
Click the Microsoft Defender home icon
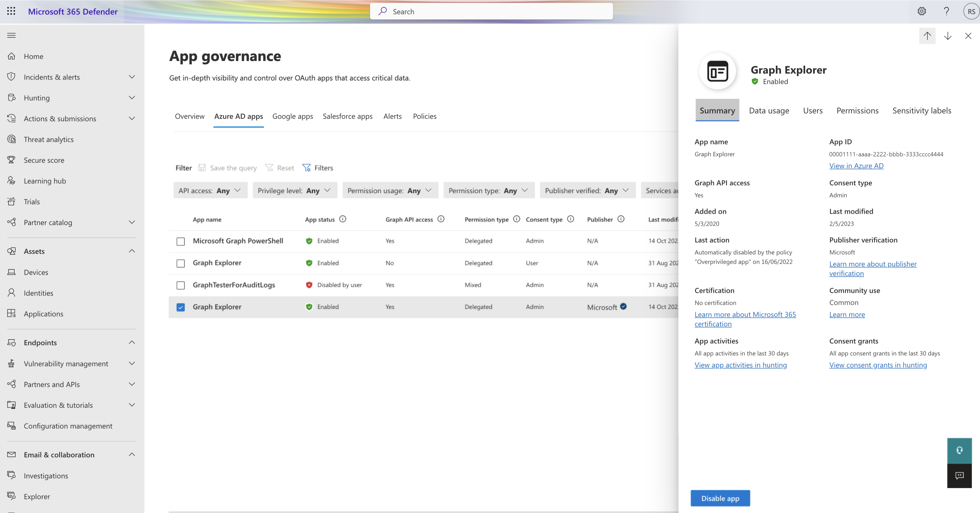click(12, 56)
